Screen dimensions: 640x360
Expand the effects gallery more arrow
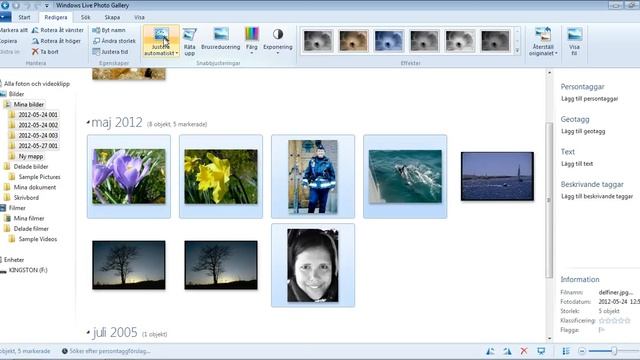tap(517, 51)
